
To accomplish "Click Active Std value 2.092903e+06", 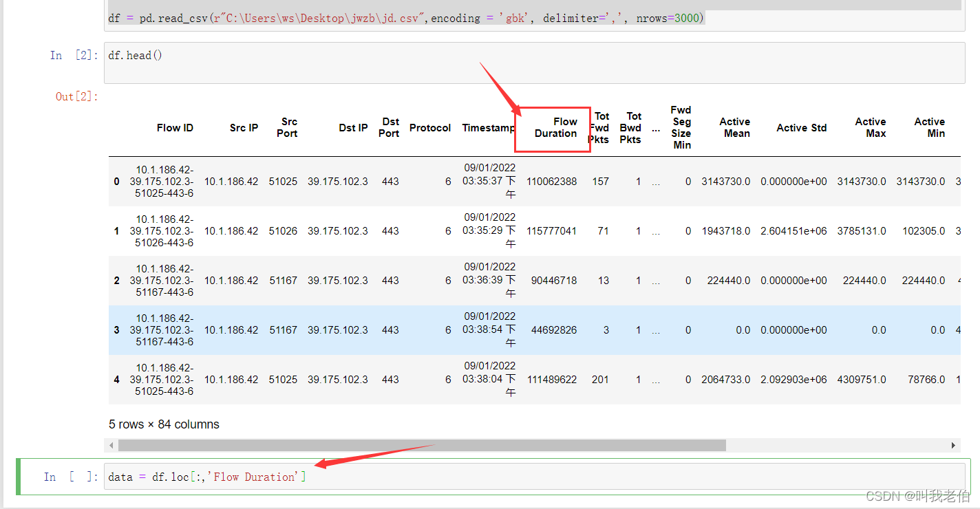I will 793,380.
